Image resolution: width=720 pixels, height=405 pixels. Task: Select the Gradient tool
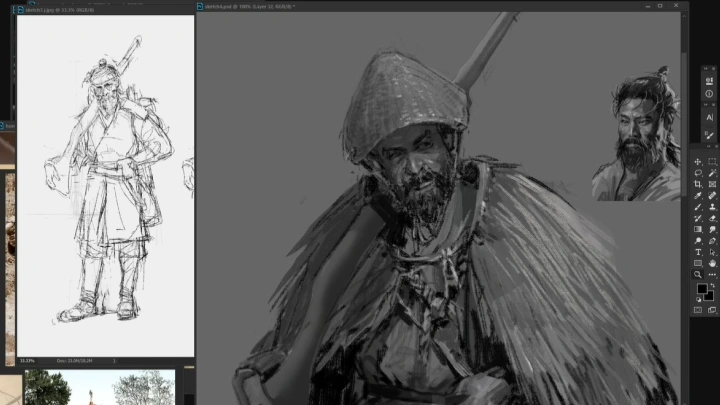click(x=698, y=229)
